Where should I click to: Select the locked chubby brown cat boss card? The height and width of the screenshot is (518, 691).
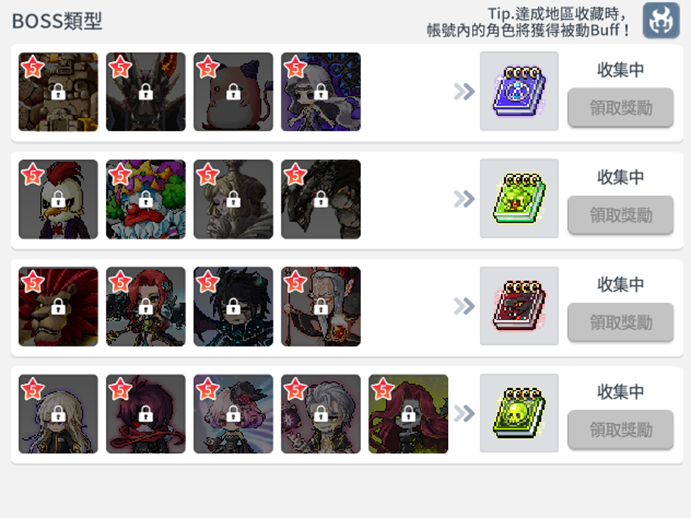(x=233, y=92)
